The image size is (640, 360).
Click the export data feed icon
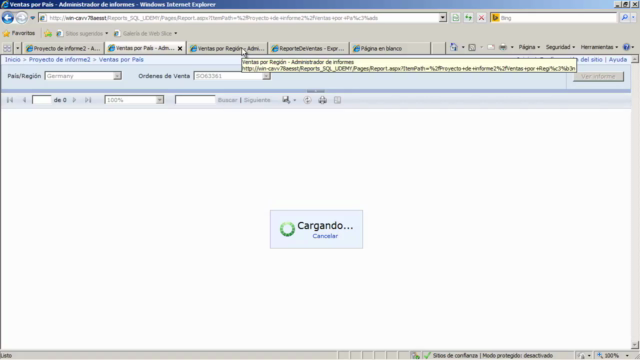click(337, 100)
